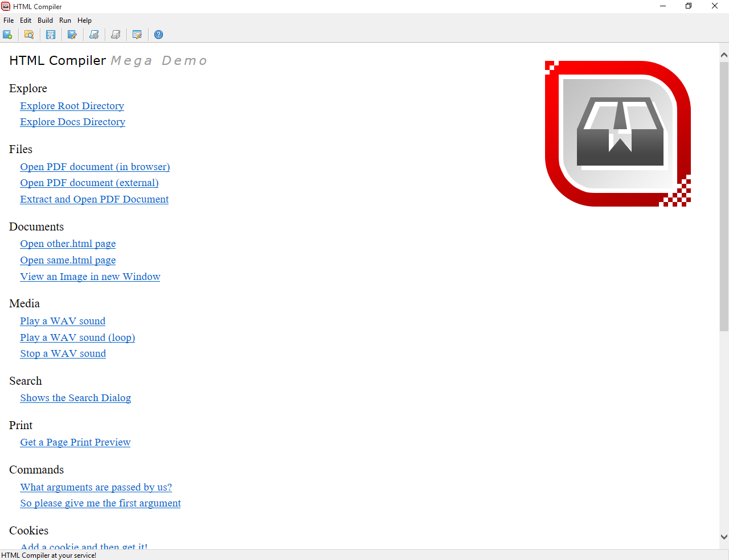This screenshot has height=560, width=729.
Task: Open the Help menu
Action: 84,20
